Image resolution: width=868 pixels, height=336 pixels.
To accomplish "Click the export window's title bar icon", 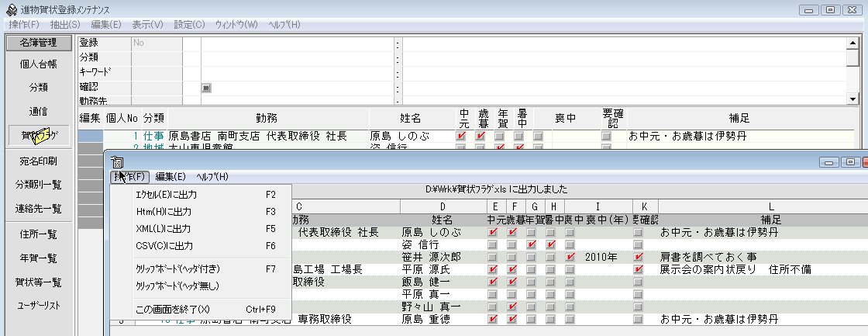I will 118,162.
